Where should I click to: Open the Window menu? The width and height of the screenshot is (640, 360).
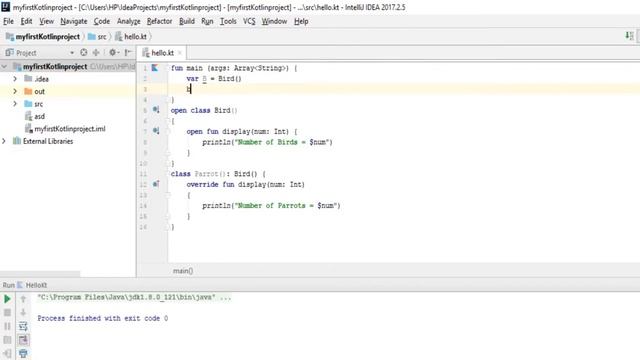274,21
